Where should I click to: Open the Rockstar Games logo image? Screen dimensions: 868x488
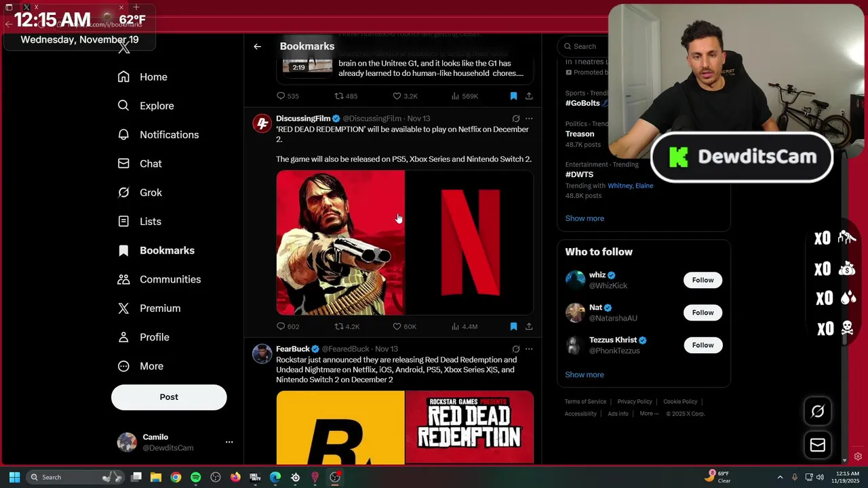[340, 428]
